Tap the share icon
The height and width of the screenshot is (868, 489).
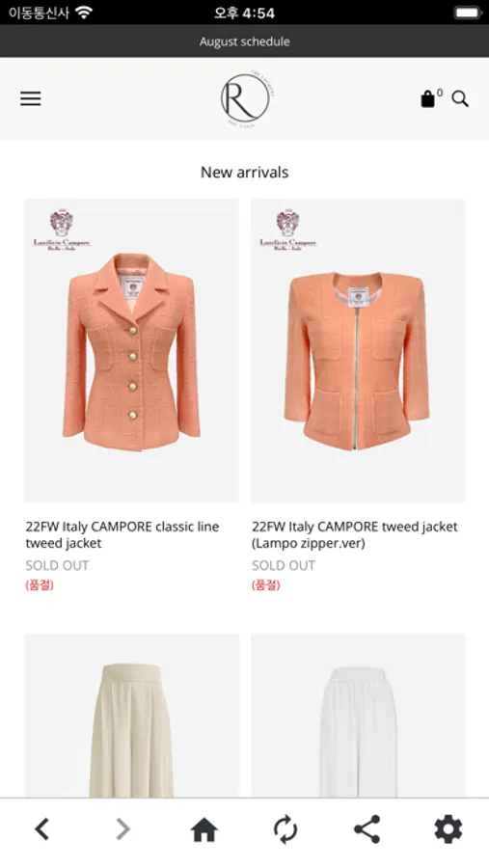[x=367, y=829]
